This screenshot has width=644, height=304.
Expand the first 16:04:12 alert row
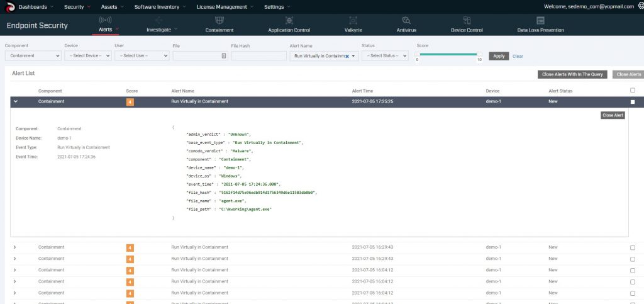pyautogui.click(x=15, y=270)
